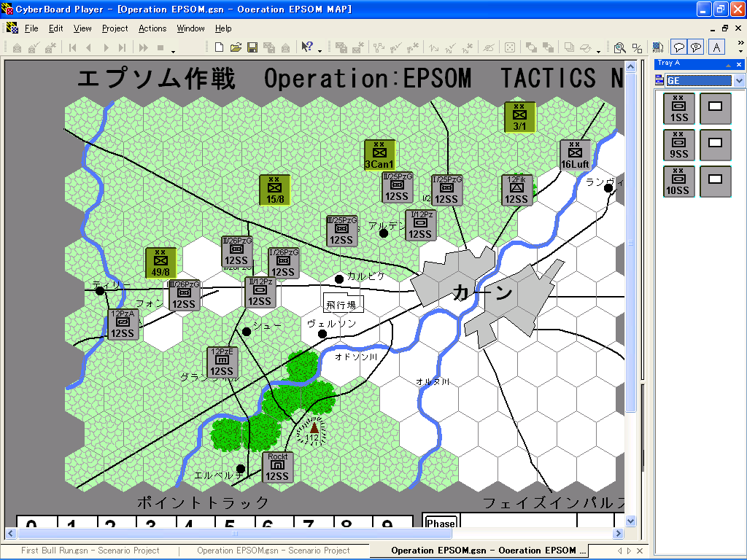Click the map vertical scrollbar thumb
Viewport: 747px width, 560px height.
630,242
